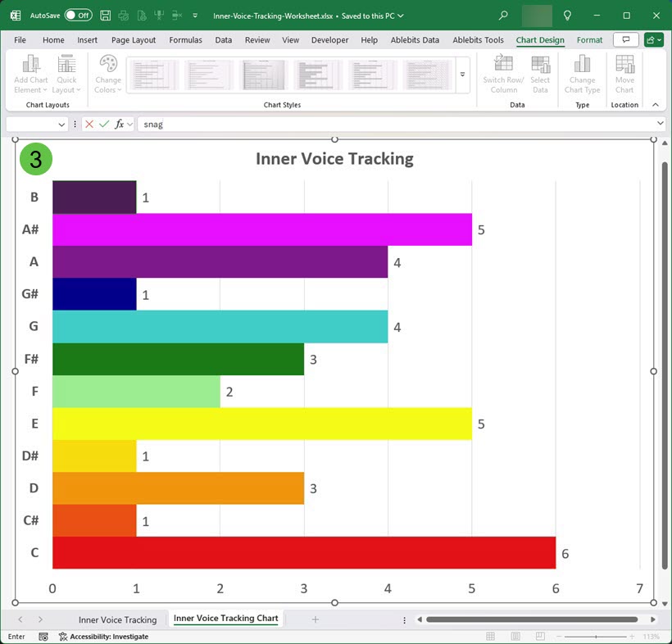
Task: Expand the Chart Styles gallery
Action: [x=462, y=75]
